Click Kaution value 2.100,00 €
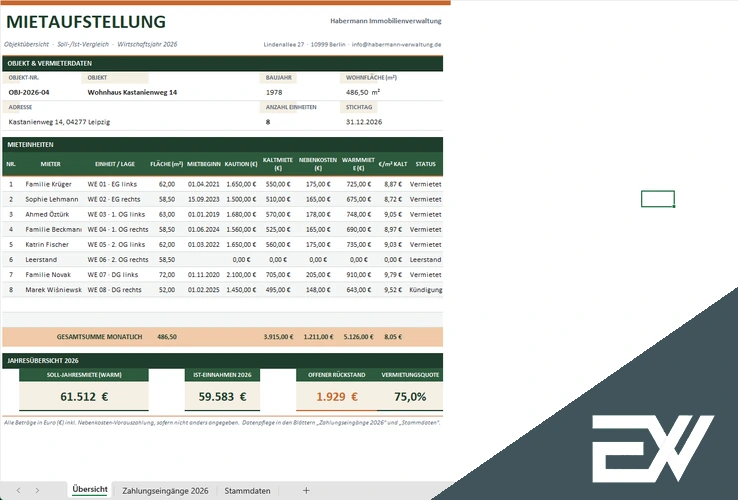The image size is (738, 500). click(x=241, y=274)
